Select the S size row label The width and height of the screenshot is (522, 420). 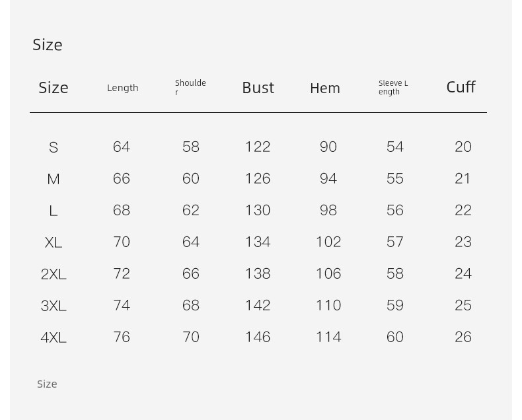[x=54, y=147]
